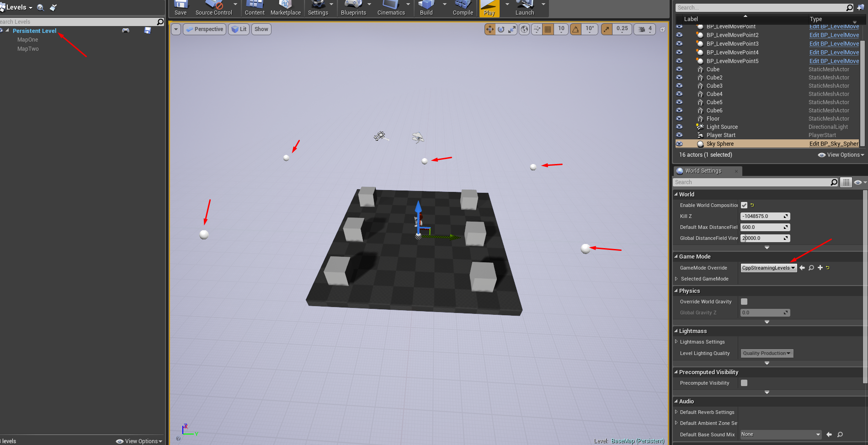This screenshot has width=868, height=445.
Task: Browse to GameMode Override asset with magnifier
Action: click(811, 268)
